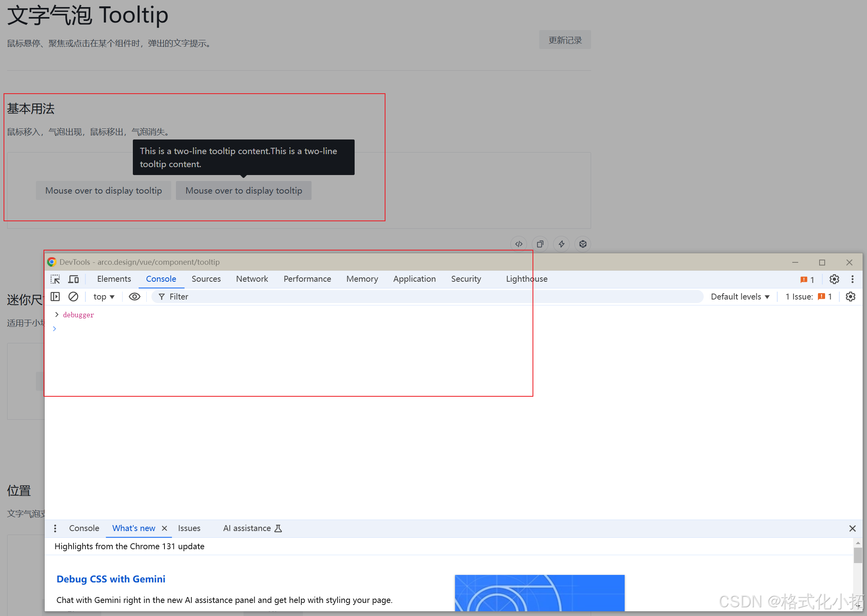Click the inspect element picker icon
The width and height of the screenshot is (867, 616).
click(55, 279)
